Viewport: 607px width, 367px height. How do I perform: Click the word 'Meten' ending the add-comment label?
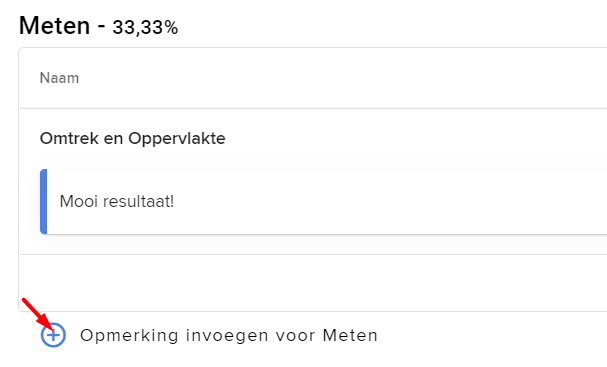[350, 335]
